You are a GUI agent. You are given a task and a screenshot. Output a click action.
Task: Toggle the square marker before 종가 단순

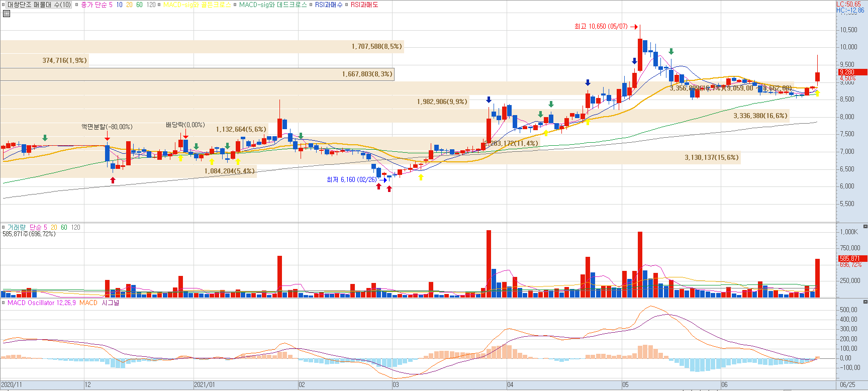(x=77, y=5)
